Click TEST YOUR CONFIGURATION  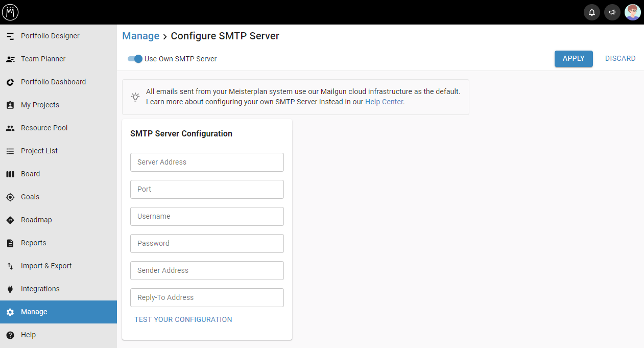[183, 319]
